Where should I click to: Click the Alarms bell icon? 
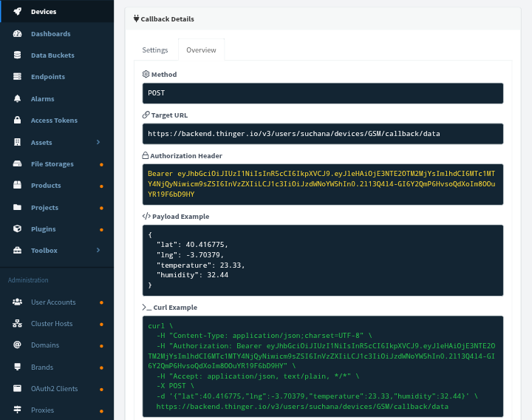[17, 98]
